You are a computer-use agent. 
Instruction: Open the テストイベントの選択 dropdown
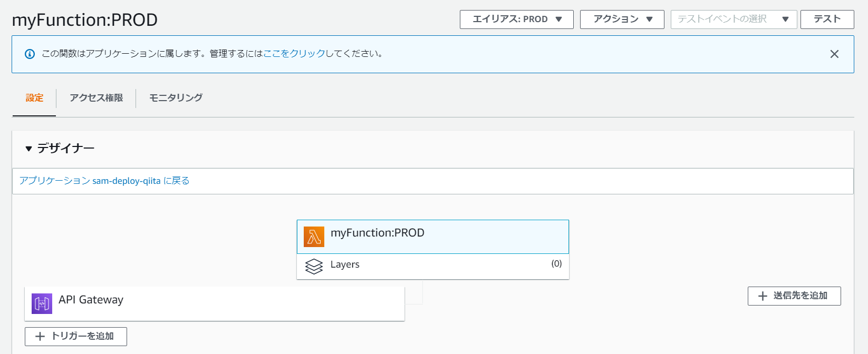point(733,19)
